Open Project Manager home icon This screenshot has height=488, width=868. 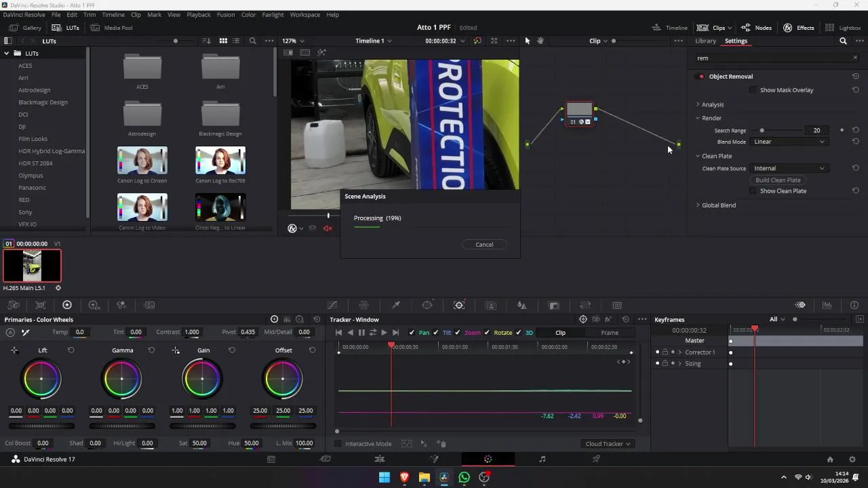[830, 460]
